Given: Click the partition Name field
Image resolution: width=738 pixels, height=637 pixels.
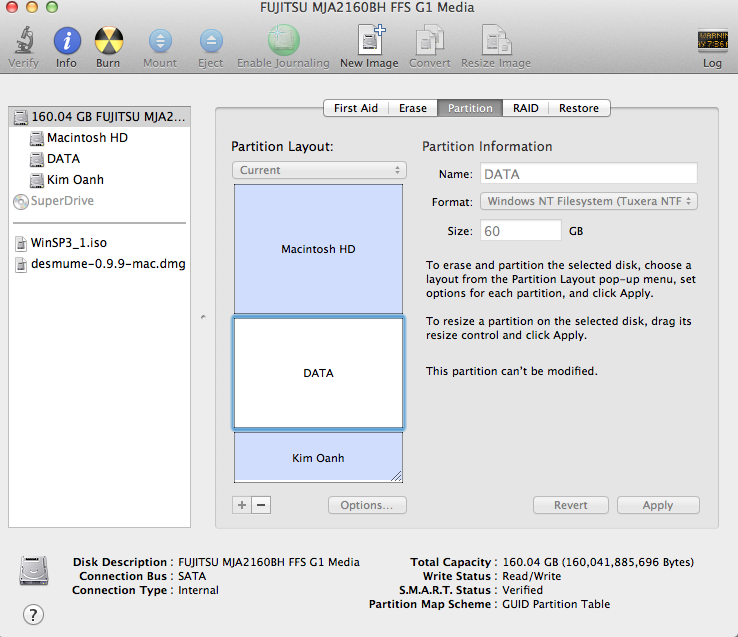Looking at the screenshot, I should 589,174.
